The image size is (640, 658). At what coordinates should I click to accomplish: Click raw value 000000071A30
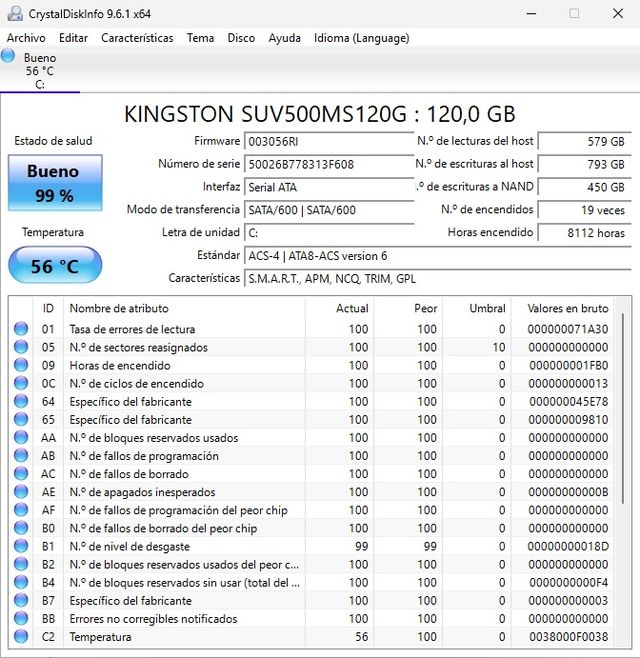[568, 329]
